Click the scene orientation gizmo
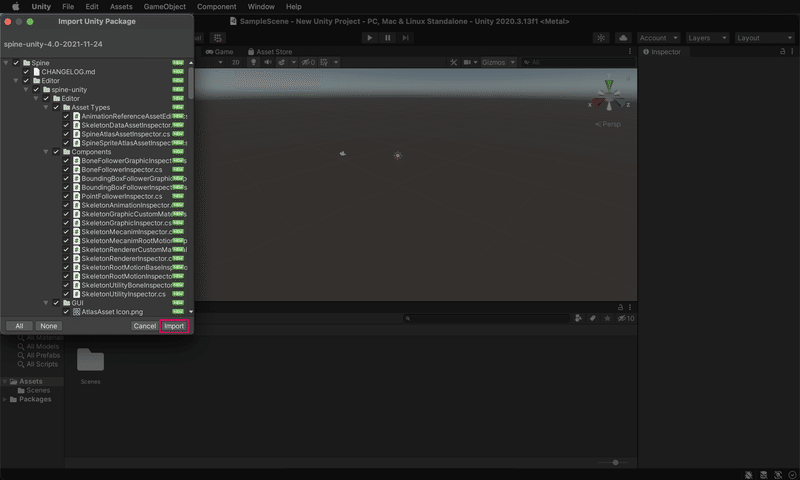This screenshot has height=480, width=800. coord(609,96)
